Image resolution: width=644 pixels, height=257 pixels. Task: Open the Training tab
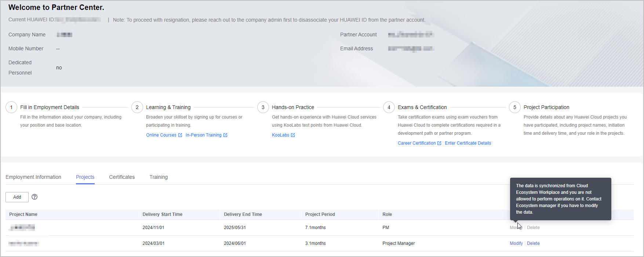pyautogui.click(x=159, y=177)
